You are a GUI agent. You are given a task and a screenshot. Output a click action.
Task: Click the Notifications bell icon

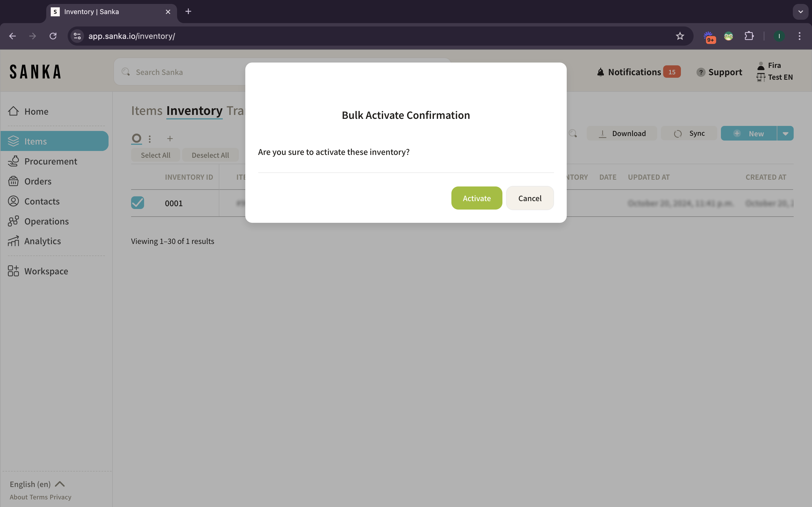point(601,72)
